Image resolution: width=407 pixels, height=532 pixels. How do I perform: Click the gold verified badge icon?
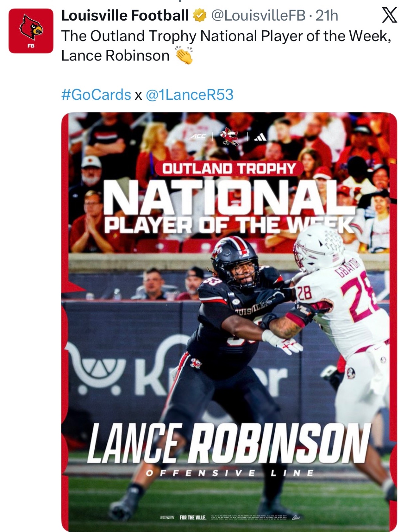point(200,16)
